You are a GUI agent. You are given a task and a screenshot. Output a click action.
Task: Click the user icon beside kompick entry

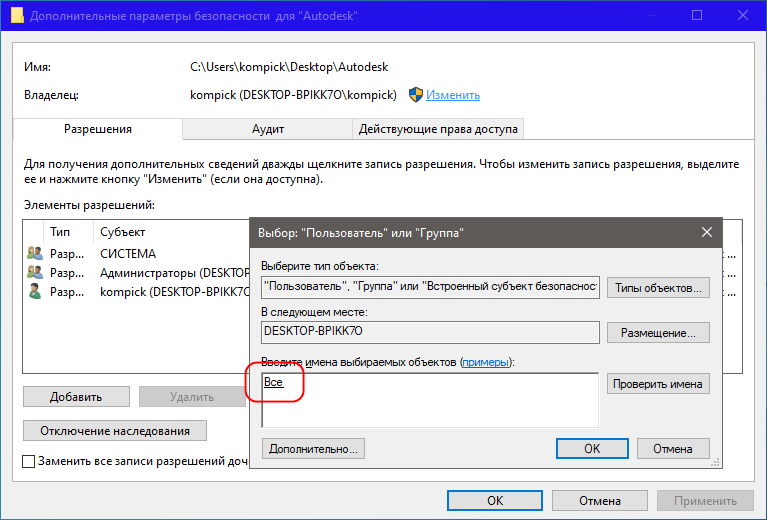[x=35, y=291]
